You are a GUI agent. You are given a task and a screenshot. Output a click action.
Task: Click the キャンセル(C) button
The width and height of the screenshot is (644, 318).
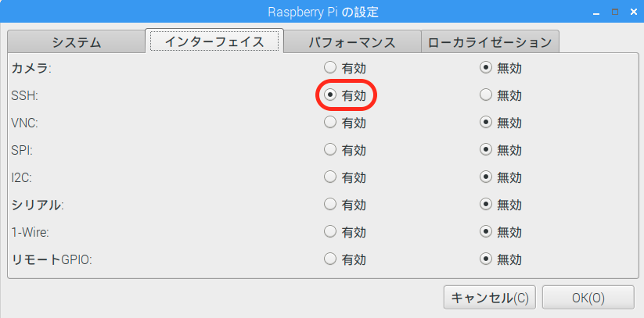(x=490, y=298)
